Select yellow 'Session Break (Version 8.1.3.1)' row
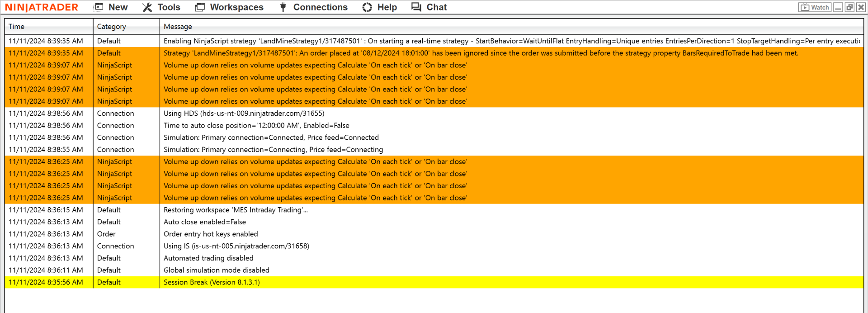Viewport: 868px width, 313px height. coord(434,282)
